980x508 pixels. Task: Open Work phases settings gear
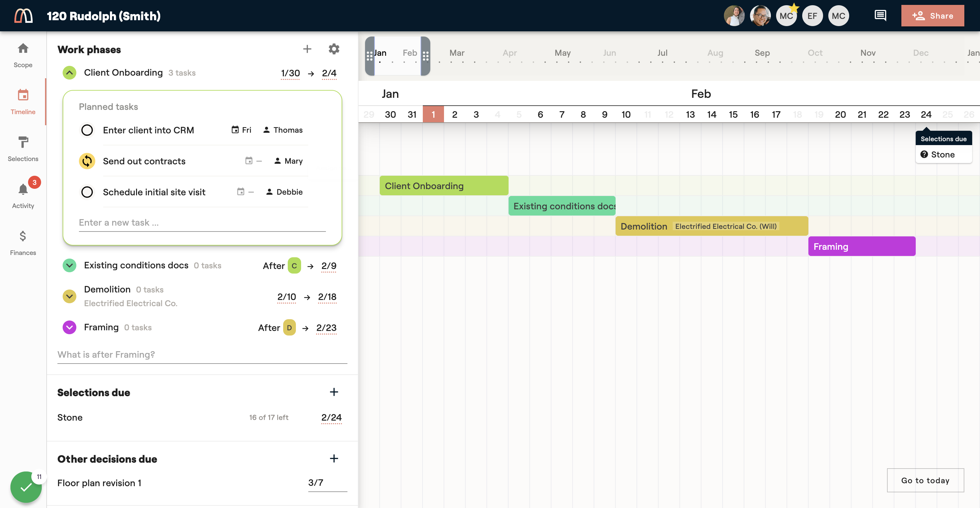click(334, 49)
